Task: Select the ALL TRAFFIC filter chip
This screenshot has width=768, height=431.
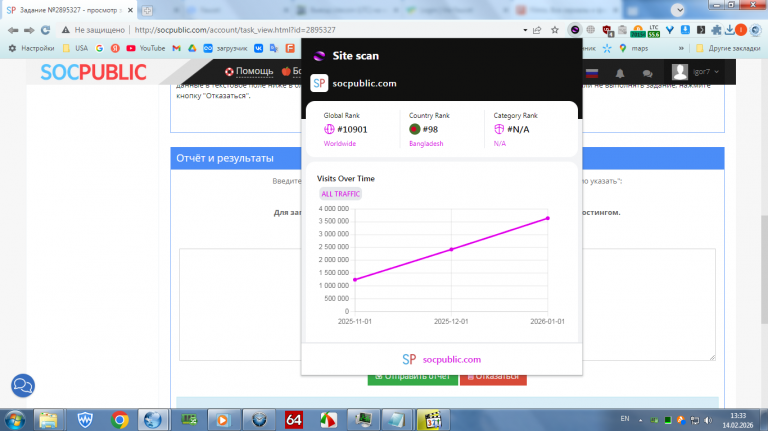Action: (340, 194)
